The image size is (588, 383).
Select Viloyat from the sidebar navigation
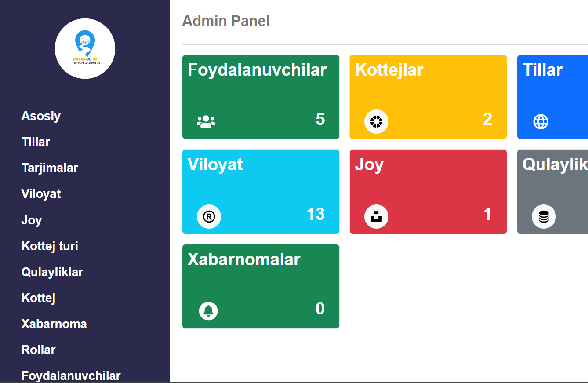(x=41, y=194)
